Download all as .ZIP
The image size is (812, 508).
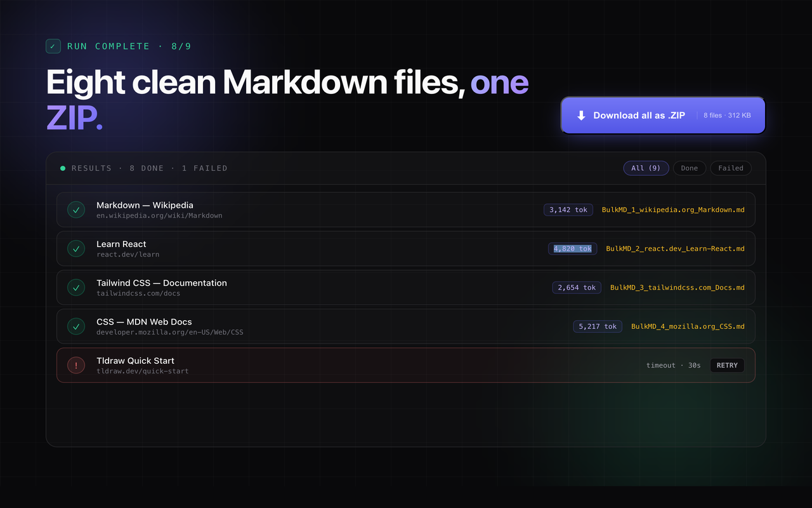(663, 116)
